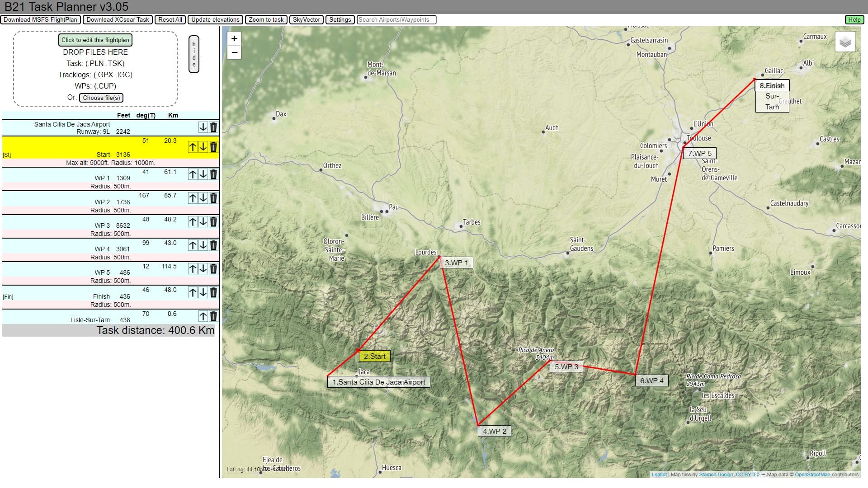Open the Settings menu

point(340,19)
